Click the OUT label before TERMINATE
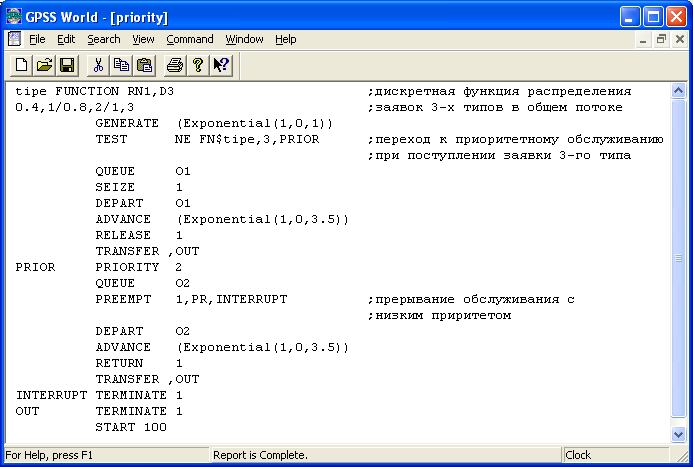 (x=27, y=411)
